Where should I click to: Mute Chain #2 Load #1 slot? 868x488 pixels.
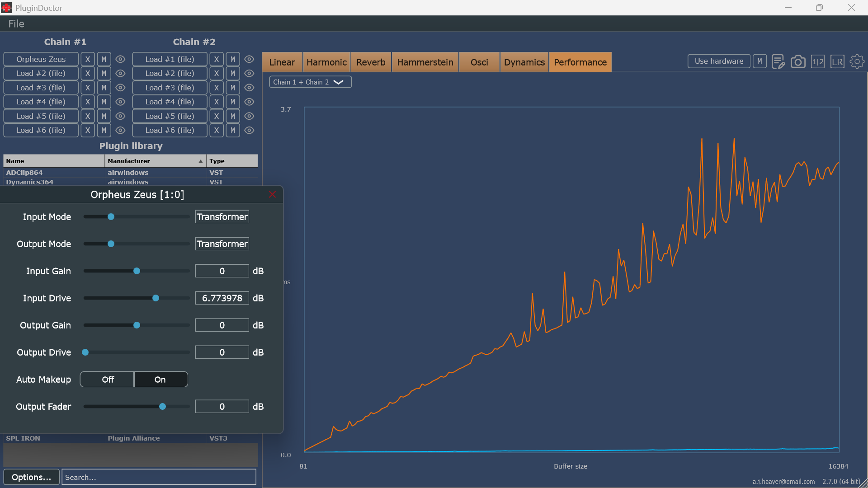coord(233,59)
